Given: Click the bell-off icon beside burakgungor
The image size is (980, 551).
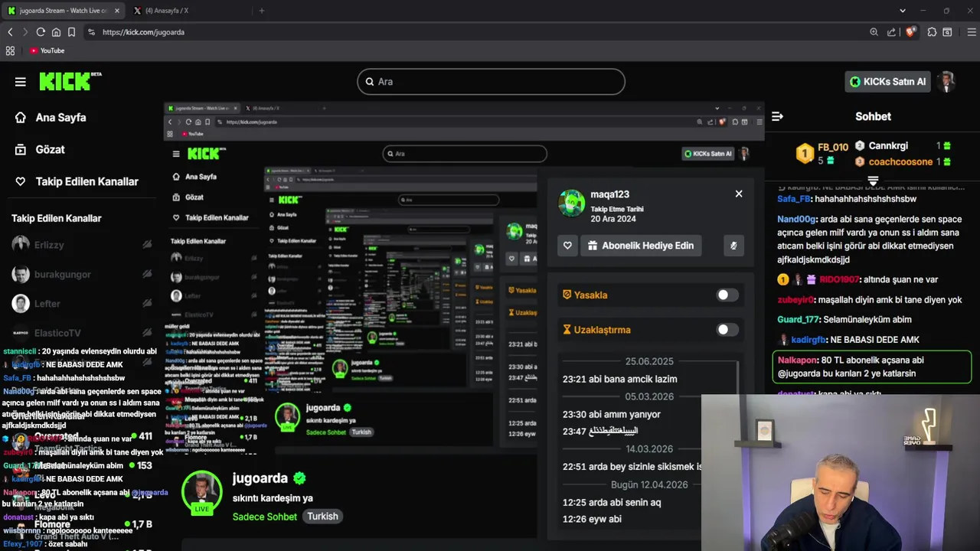Looking at the screenshot, I should tap(147, 274).
